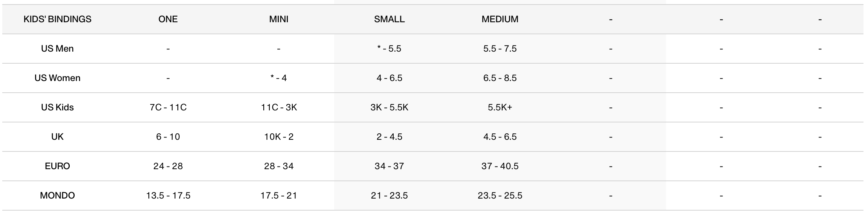Screen dimensions: 868x217
Task: Click the 37 - 40.5 EURO cell
Action: pos(500,166)
